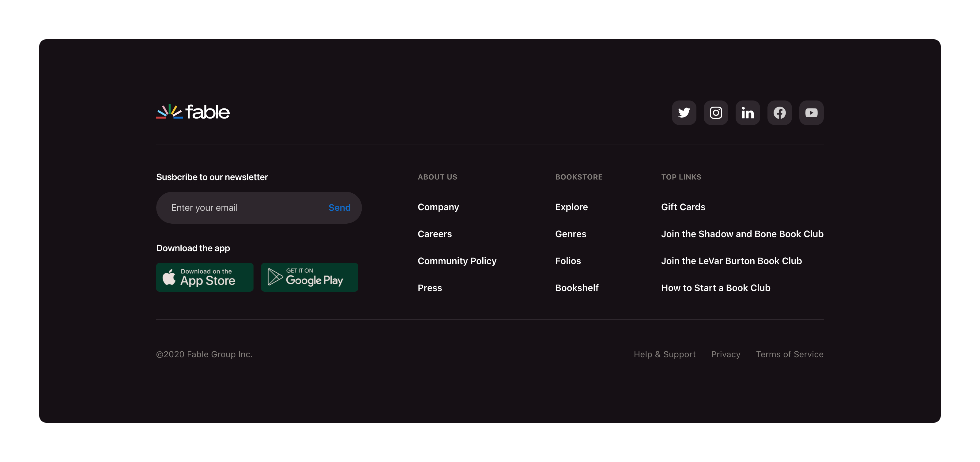
Task: Explore the Bookstore
Action: 571,207
